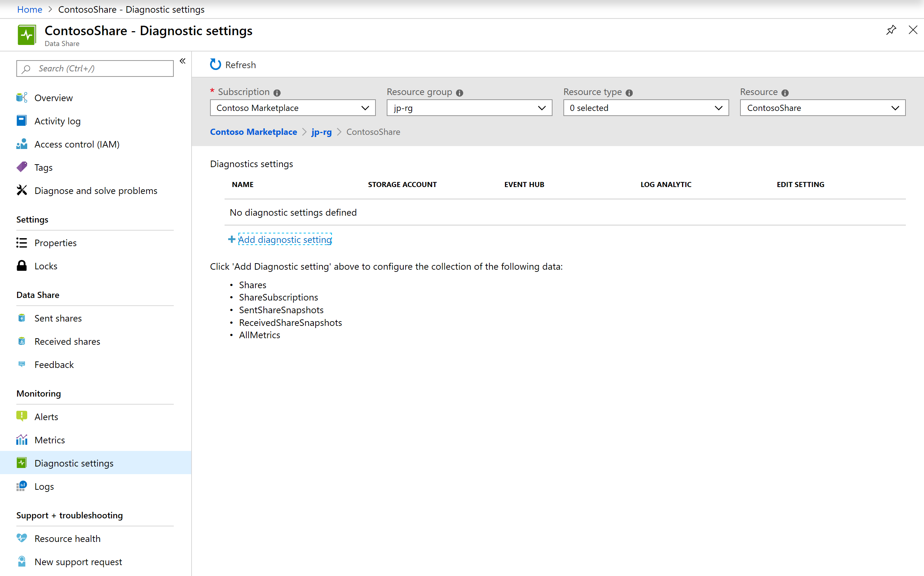Image resolution: width=924 pixels, height=576 pixels.
Task: Click the Overview icon in sidebar
Action: coord(21,97)
